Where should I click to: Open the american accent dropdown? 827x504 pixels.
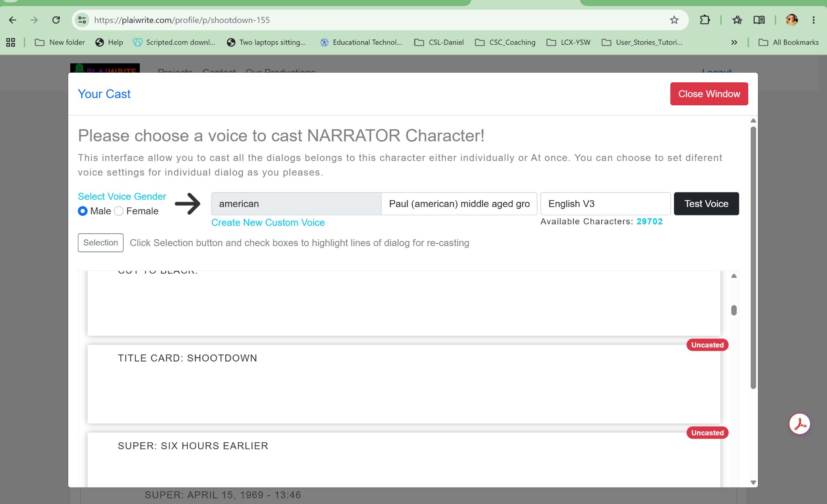296,204
